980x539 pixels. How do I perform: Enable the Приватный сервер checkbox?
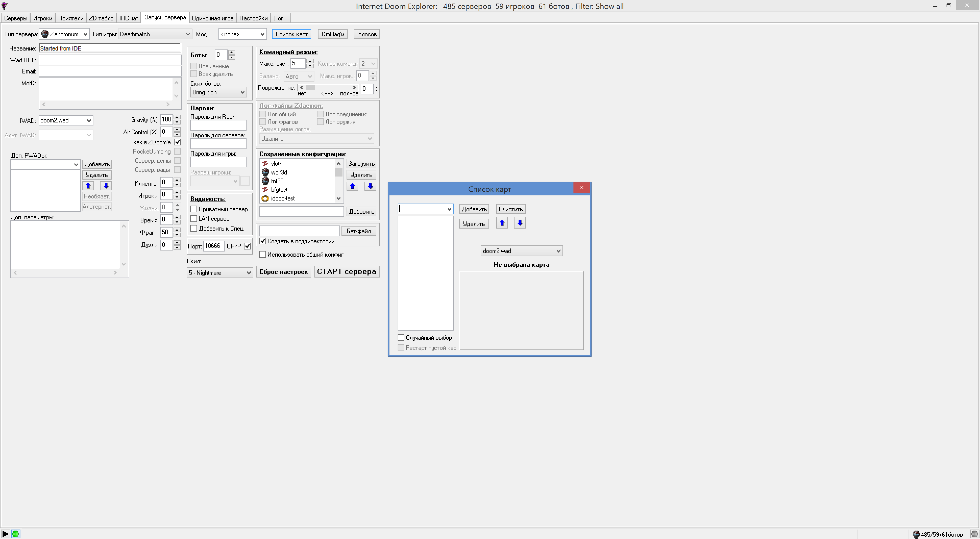(194, 209)
